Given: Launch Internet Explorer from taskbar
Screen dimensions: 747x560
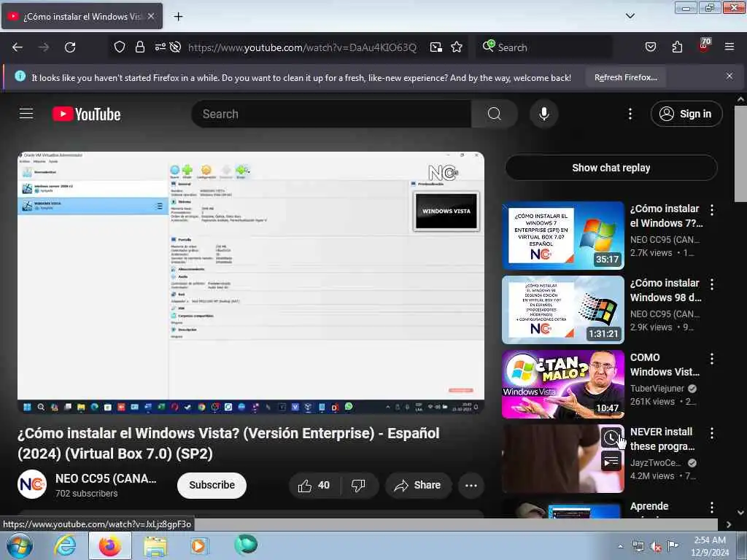Looking at the screenshot, I should (x=65, y=545).
